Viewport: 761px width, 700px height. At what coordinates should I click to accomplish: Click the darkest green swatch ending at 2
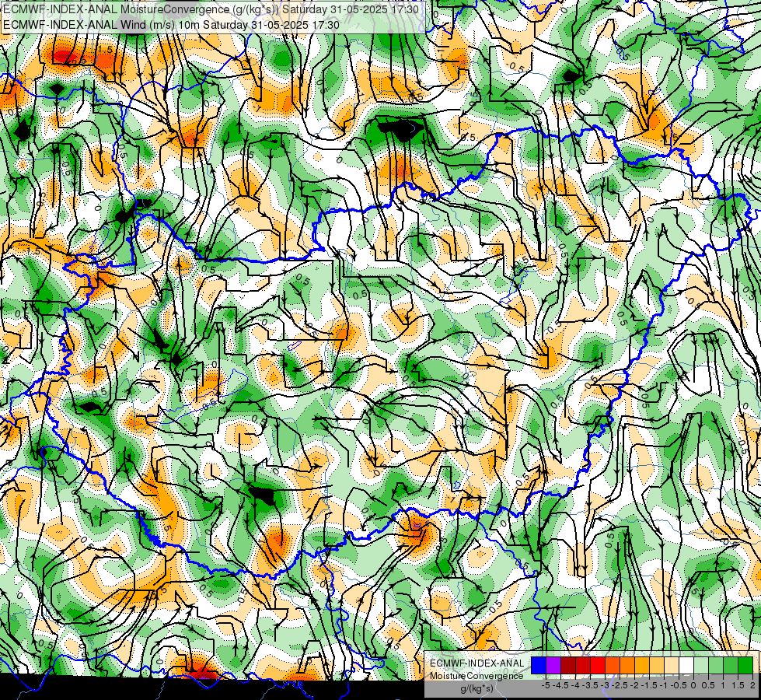745,665
